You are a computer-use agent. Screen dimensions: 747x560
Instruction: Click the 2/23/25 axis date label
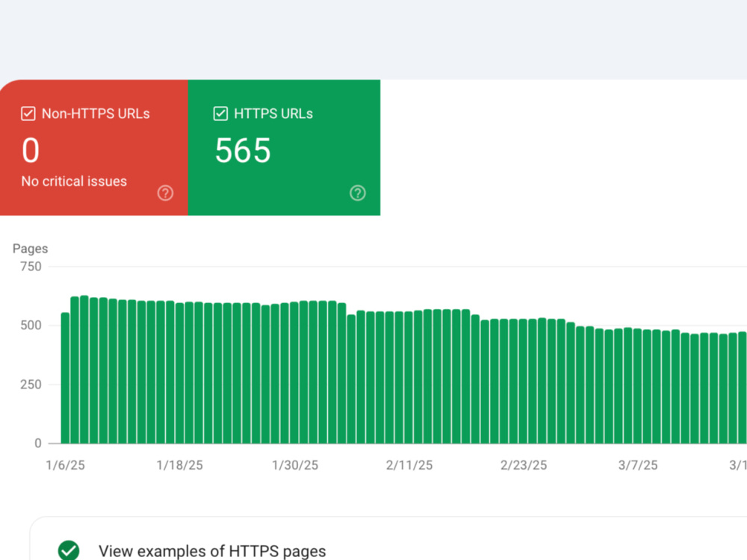coord(524,465)
